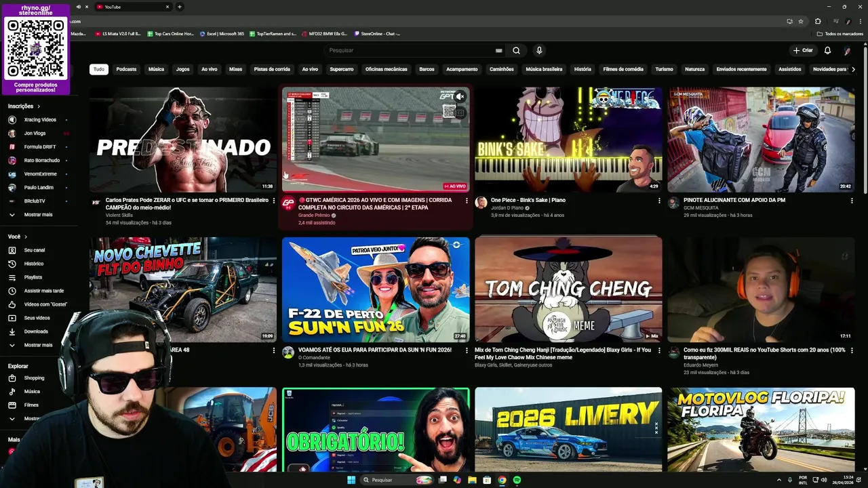
Task: Open Todos os marcadores folder
Action: [x=840, y=33]
